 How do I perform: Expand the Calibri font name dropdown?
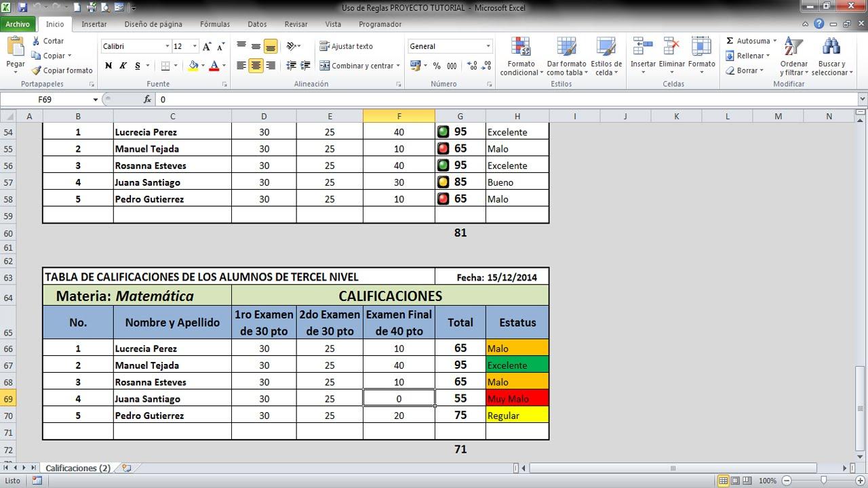pos(167,47)
